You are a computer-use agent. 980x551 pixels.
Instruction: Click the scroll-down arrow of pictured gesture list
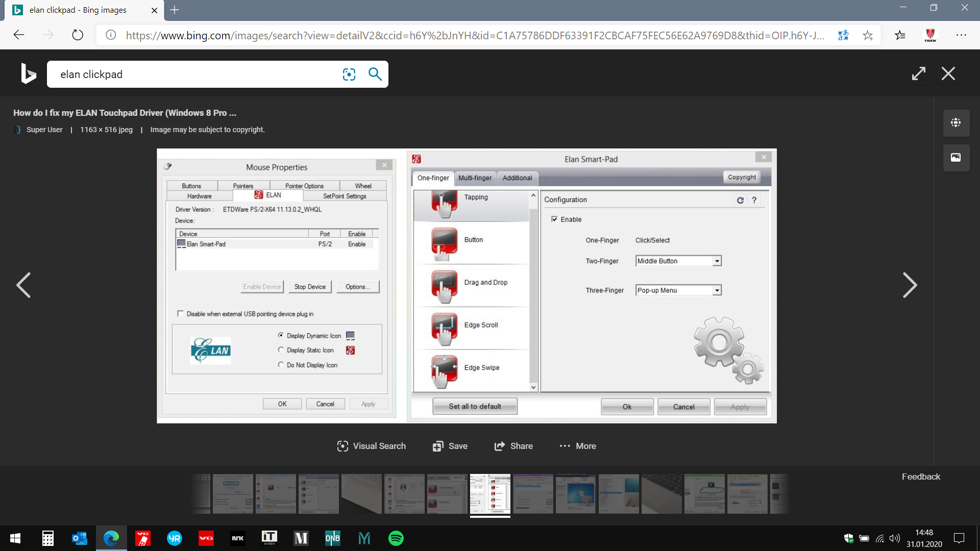[x=533, y=388]
